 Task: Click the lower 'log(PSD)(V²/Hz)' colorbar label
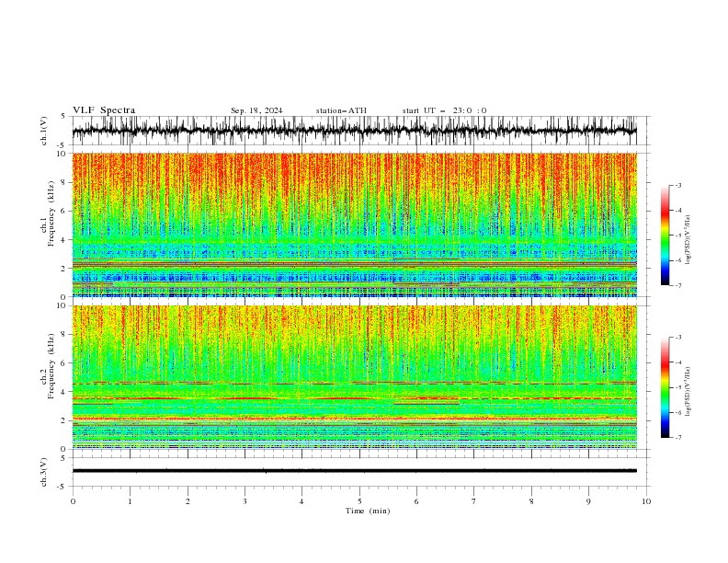[688, 391]
